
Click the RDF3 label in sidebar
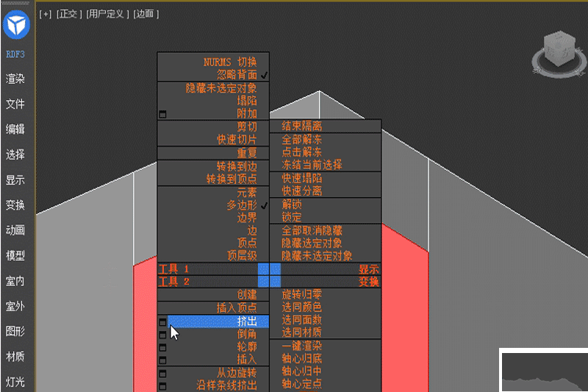[15, 54]
